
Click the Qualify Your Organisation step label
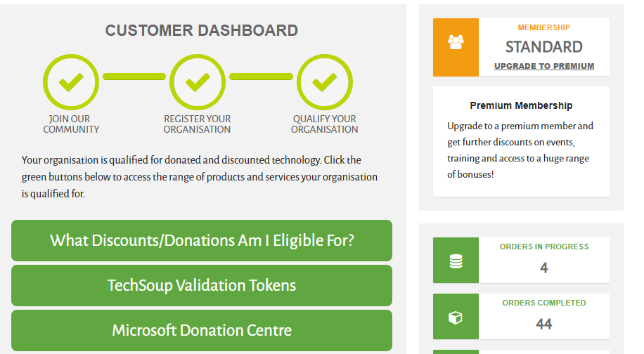click(325, 124)
